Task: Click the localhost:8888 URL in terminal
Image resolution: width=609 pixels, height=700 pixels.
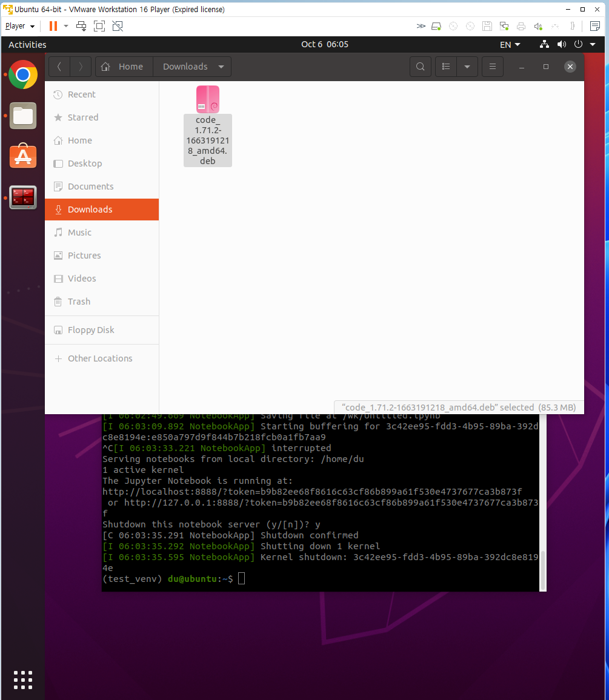Action: point(312,492)
